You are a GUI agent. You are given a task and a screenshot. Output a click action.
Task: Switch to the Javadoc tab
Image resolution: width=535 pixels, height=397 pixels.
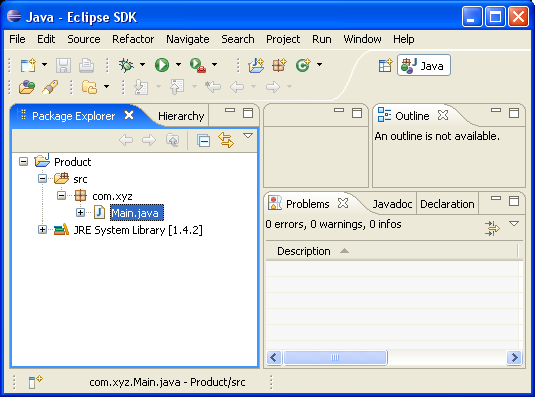pyautogui.click(x=392, y=204)
